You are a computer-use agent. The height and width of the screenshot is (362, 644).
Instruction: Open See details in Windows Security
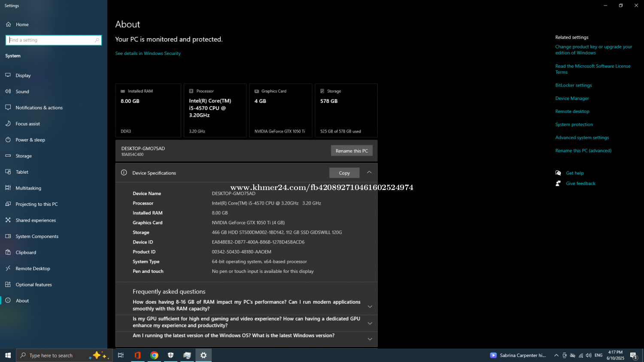point(148,53)
